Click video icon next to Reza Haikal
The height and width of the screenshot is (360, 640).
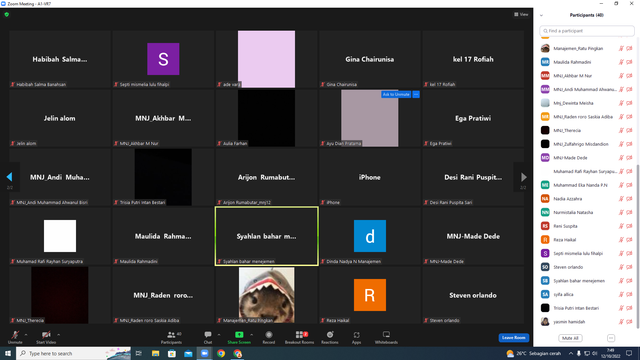point(629,240)
